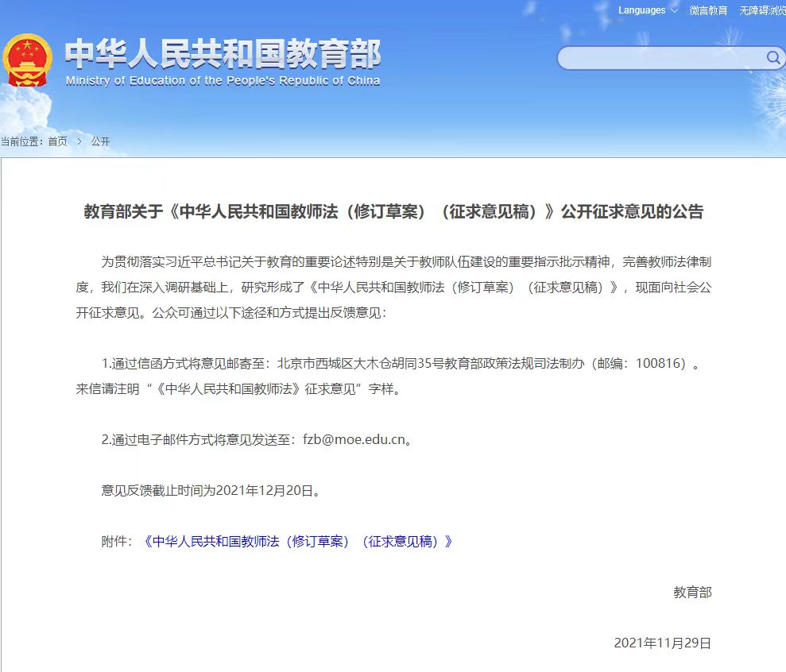Click the signature text 教育部

coord(692,593)
